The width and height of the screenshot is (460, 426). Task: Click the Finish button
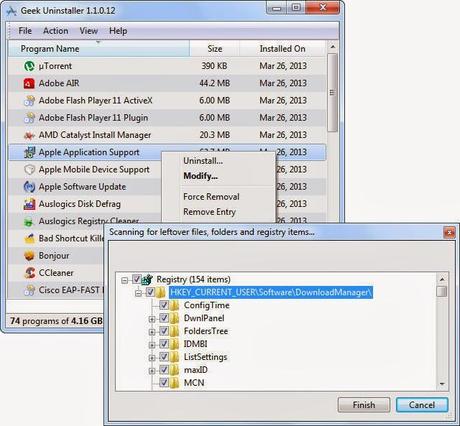click(x=364, y=405)
